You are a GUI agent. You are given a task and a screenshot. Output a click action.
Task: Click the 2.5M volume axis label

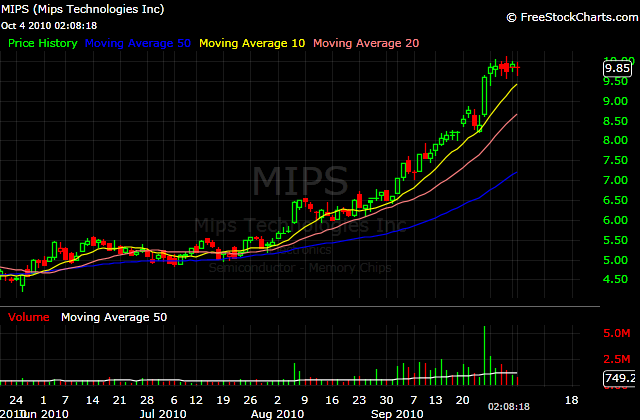point(617,359)
